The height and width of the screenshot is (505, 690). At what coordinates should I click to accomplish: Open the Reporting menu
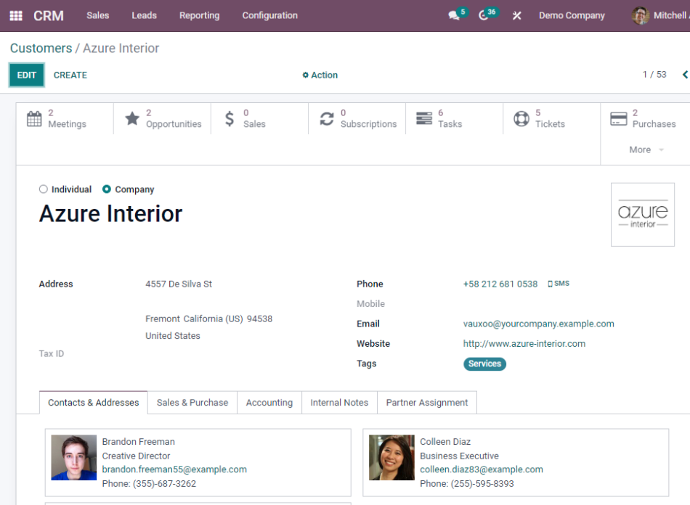coord(199,16)
